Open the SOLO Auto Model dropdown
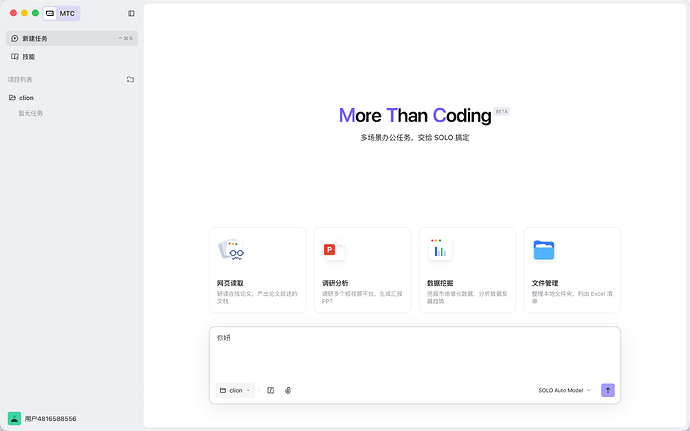This screenshot has width=690, height=431. click(x=564, y=390)
